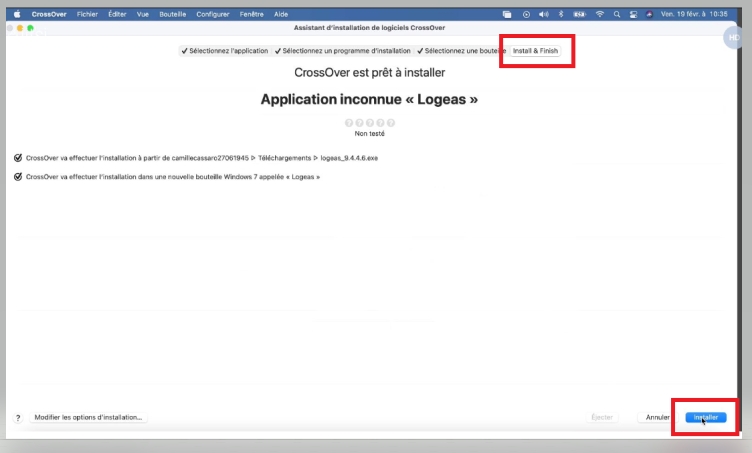Image resolution: width=752 pixels, height=453 pixels.
Task: Open the Fichier menu
Action: tap(88, 14)
